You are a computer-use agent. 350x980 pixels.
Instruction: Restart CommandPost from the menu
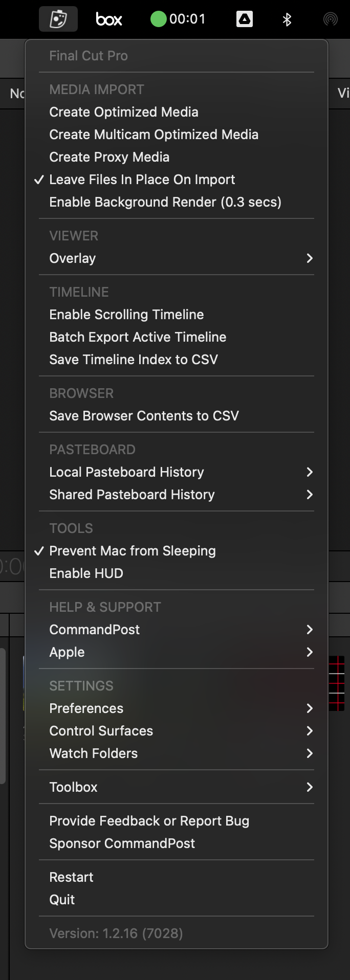click(x=177, y=877)
